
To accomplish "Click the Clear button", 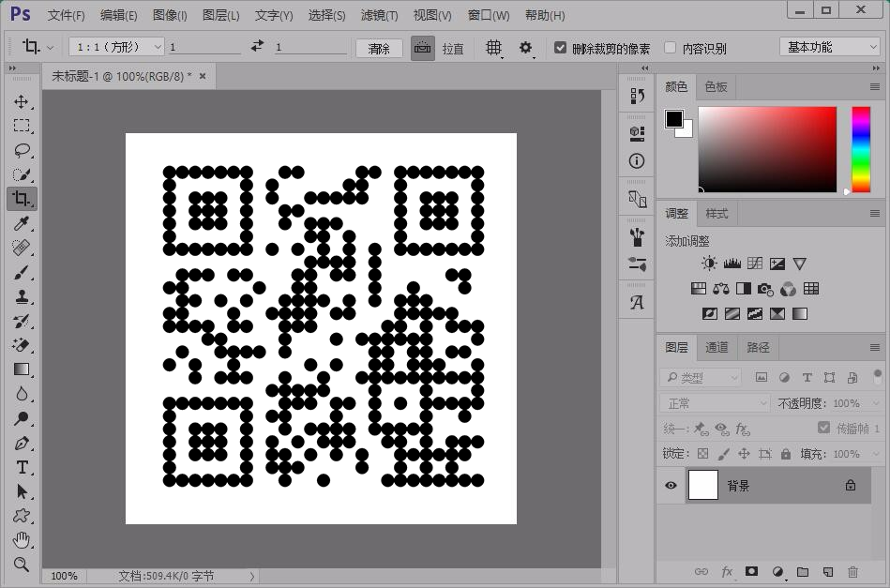I will pyautogui.click(x=379, y=48).
